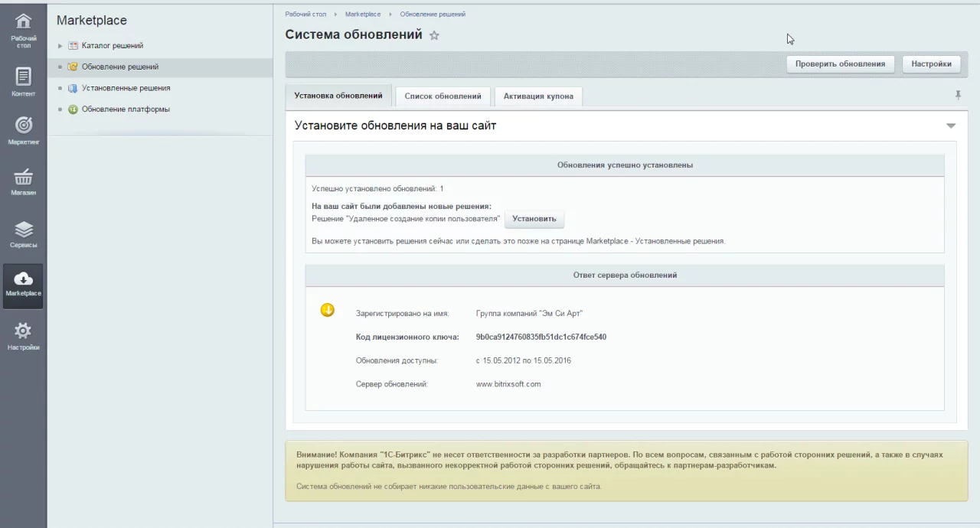The height and width of the screenshot is (528, 980).
Task: Click the Marketplace breadcrumb link
Action: 362,15
